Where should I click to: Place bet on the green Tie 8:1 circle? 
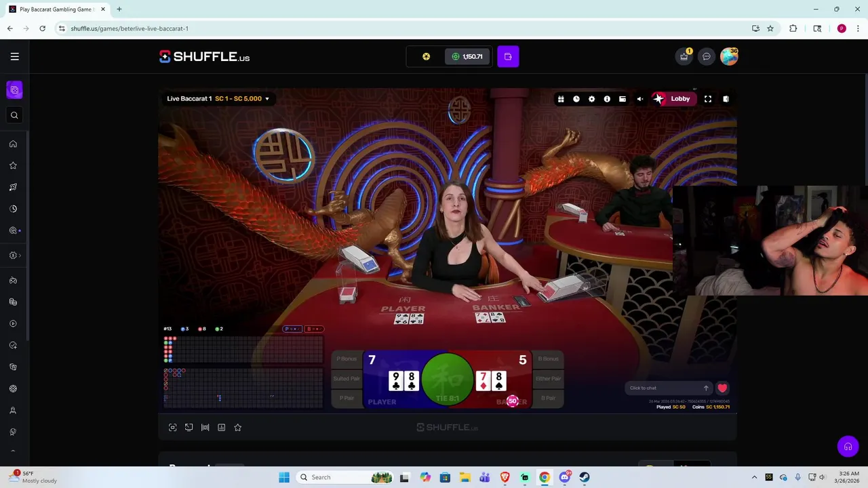[448, 380]
